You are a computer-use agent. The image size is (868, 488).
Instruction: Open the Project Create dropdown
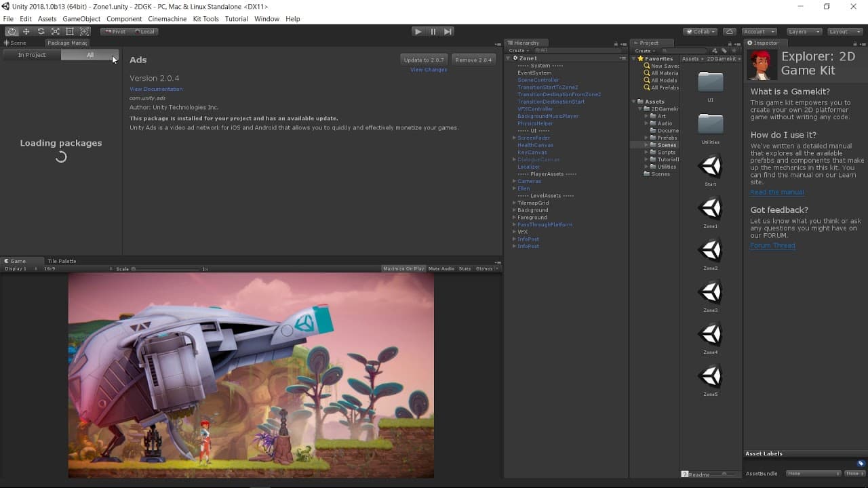[x=644, y=50]
